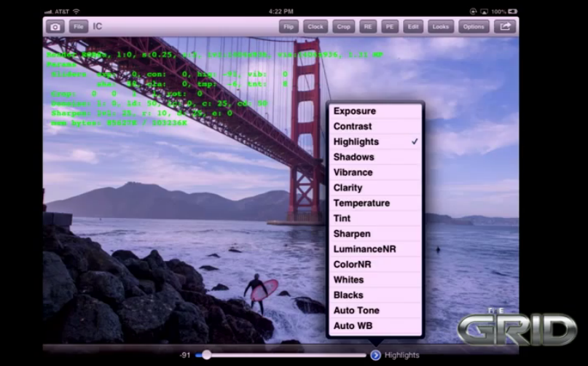Select the PE toolbar button
Viewport: 588px width, 366px height.
[391, 26]
